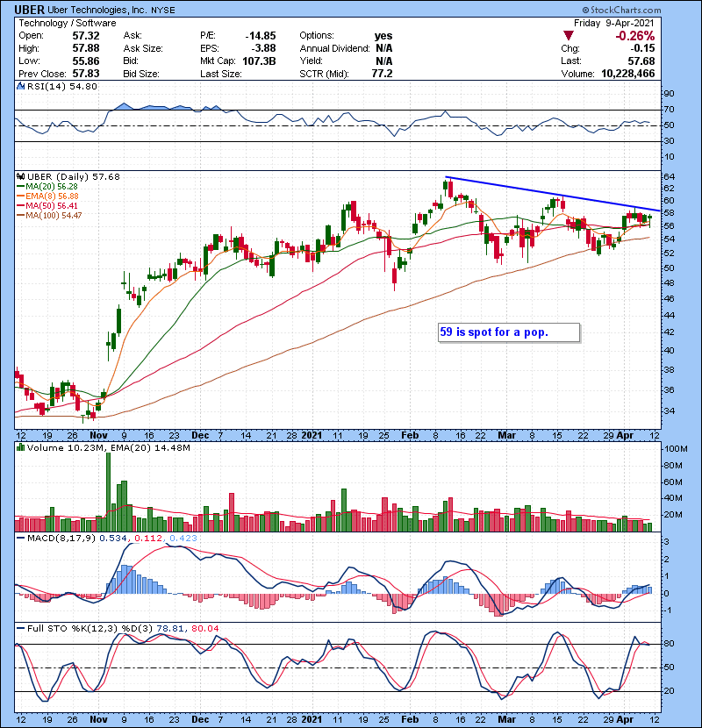This screenshot has width=702, height=728.
Task: Click the volume bars icon beside Volume
Action: click(20, 447)
